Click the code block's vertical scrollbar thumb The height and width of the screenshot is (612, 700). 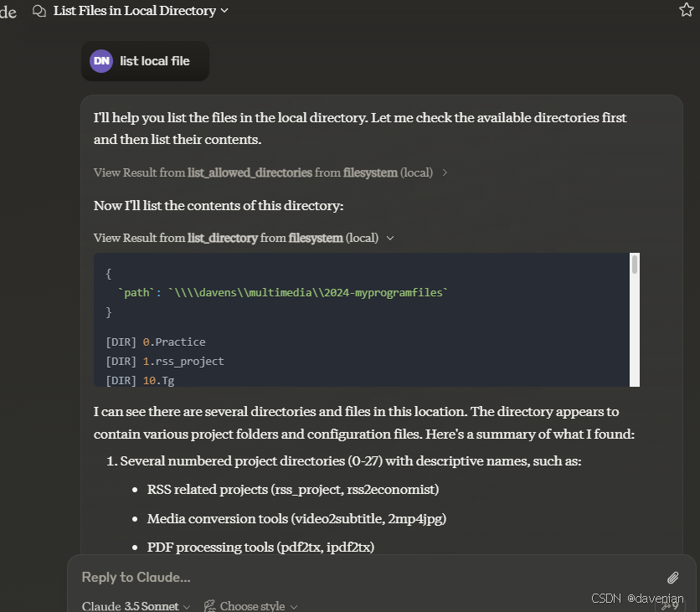click(636, 265)
